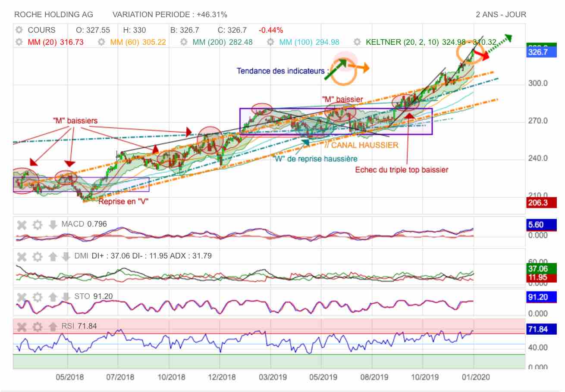The height and width of the screenshot is (392, 565).
Task: Click the VARIATION PERIODE +46.31% text
Action: click(x=170, y=15)
